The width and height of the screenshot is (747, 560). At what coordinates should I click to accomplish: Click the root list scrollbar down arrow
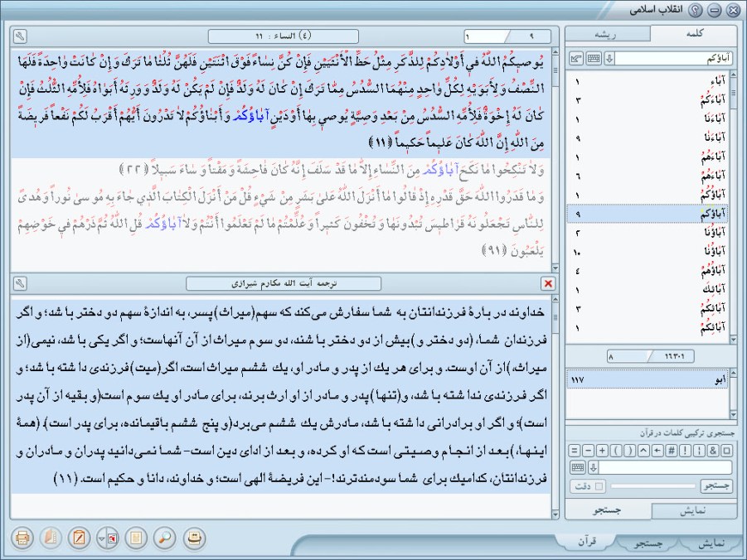733,415
